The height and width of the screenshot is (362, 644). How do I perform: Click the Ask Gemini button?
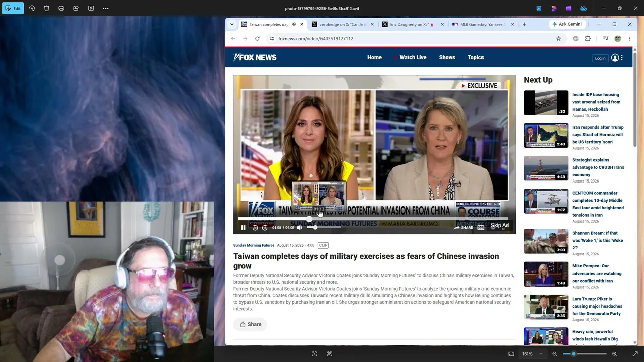pyautogui.click(x=567, y=24)
